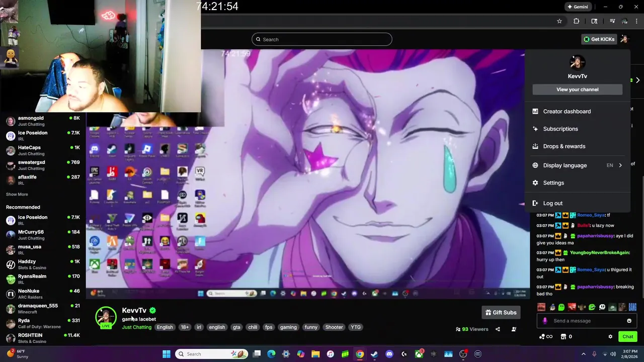The height and width of the screenshot is (362, 644).
Task: Select the BANG emote in quick emotes
Action: click(632, 307)
